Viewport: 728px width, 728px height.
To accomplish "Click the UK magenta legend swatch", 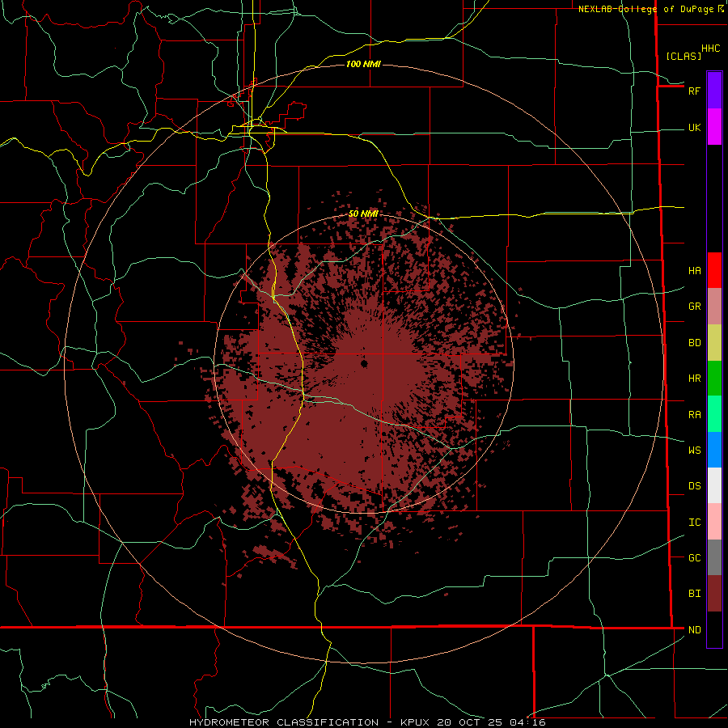I will coord(714,127).
